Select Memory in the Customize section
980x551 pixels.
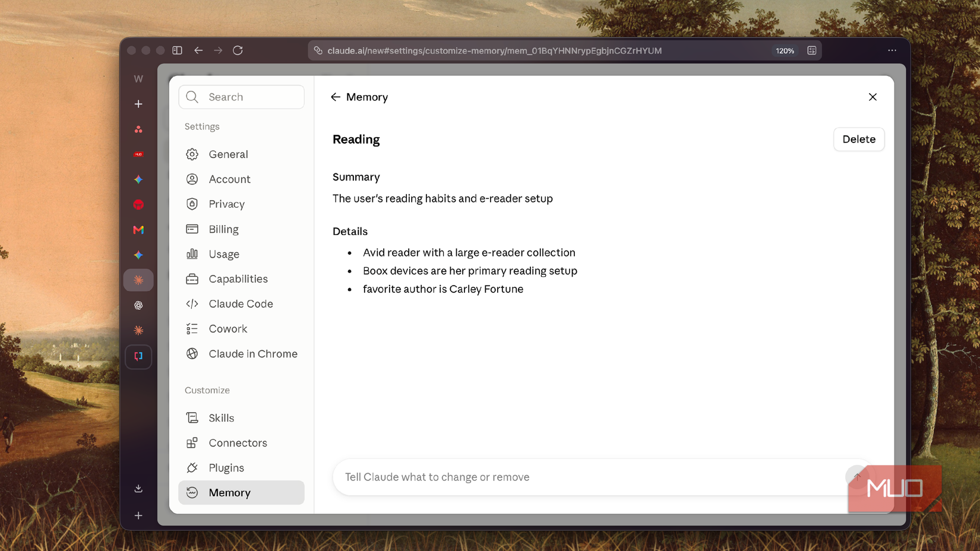(x=241, y=493)
